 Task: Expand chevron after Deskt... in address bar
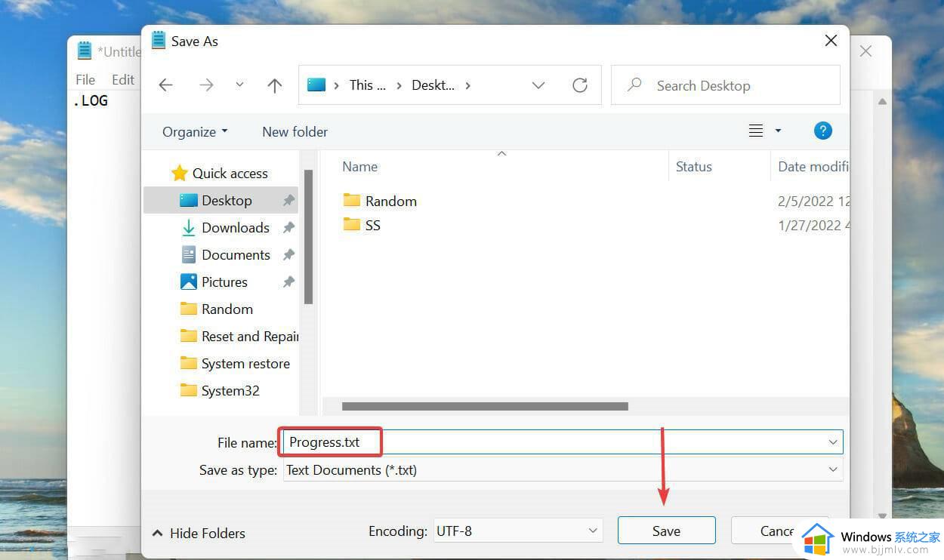point(468,85)
